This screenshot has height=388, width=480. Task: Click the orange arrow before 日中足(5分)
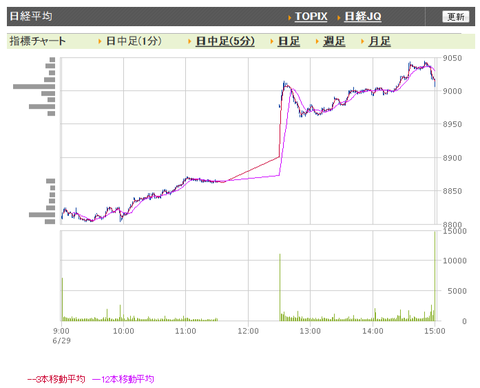[189, 42]
